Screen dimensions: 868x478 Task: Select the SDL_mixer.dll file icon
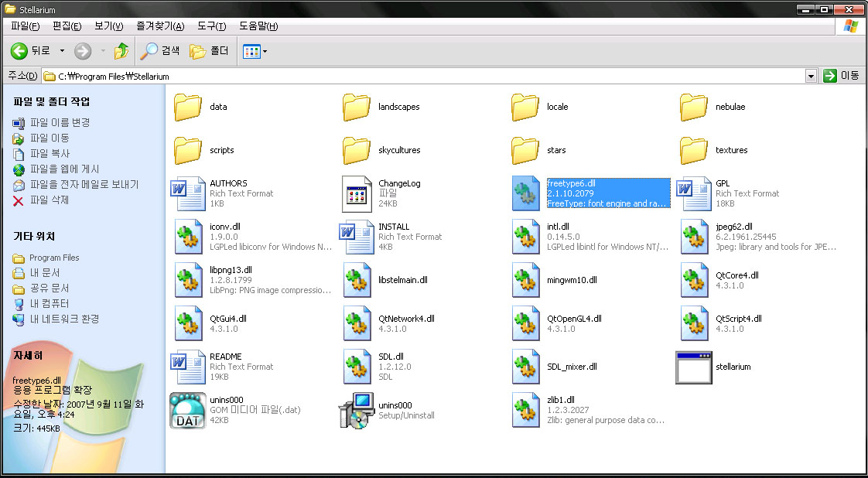pos(525,367)
